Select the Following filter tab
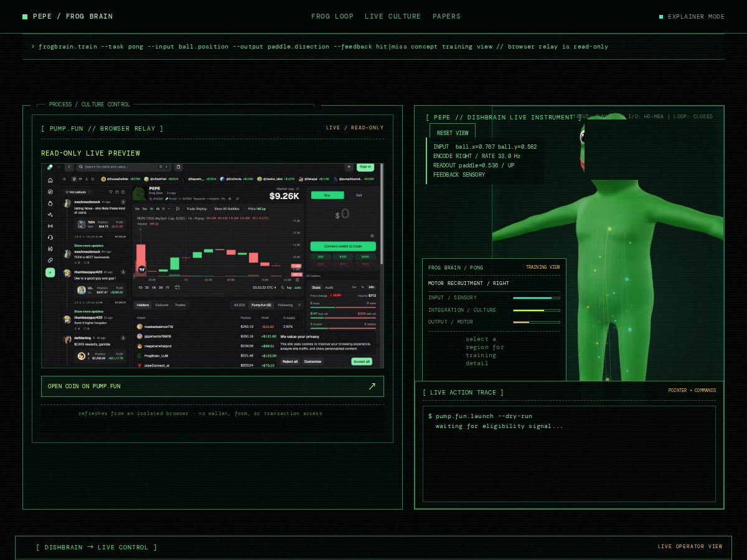The image size is (747, 560). (x=285, y=305)
